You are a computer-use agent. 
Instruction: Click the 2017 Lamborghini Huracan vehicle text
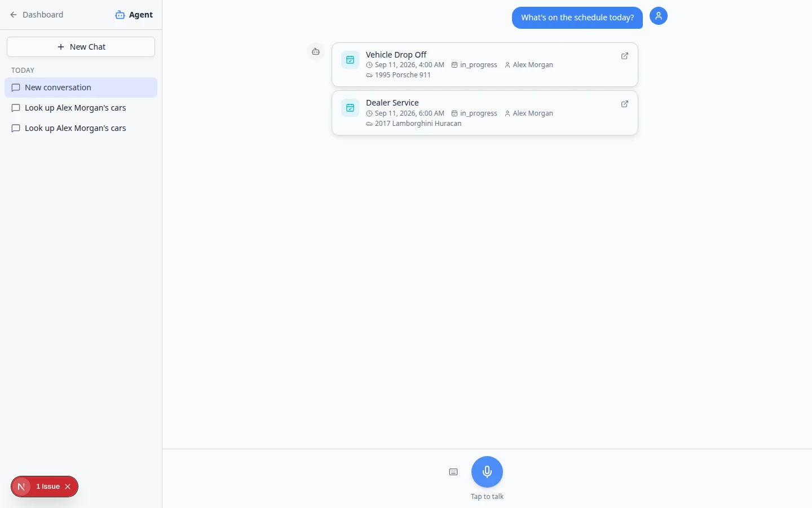(418, 124)
